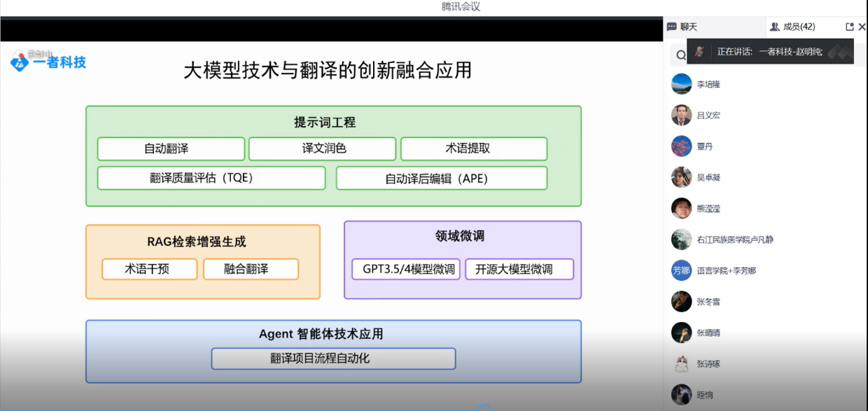Select member 吕义宏 avatar
The image size is (868, 411).
(x=681, y=115)
